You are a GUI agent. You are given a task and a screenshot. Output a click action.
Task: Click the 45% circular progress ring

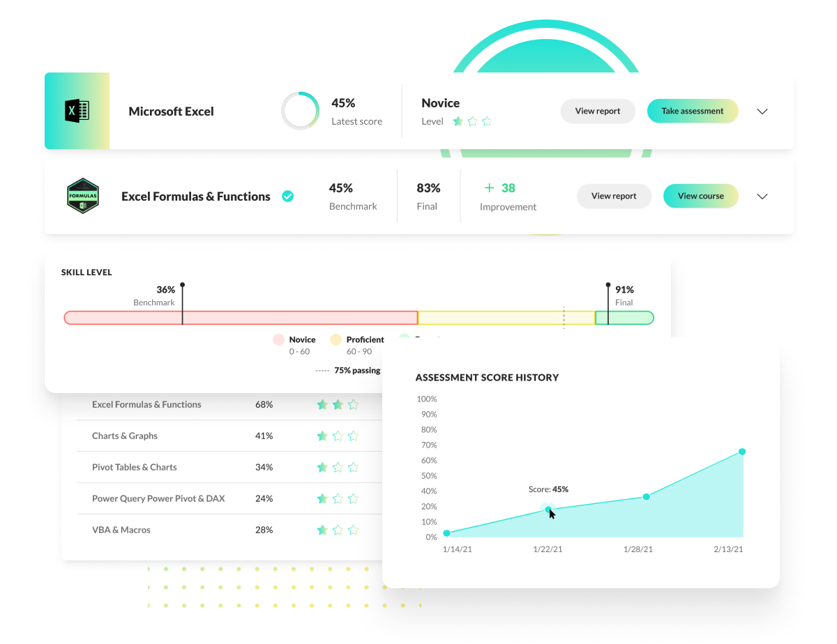(x=301, y=111)
